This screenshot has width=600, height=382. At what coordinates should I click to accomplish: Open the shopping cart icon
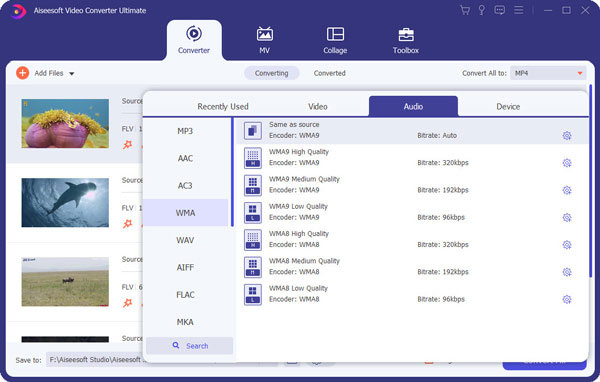click(x=465, y=10)
